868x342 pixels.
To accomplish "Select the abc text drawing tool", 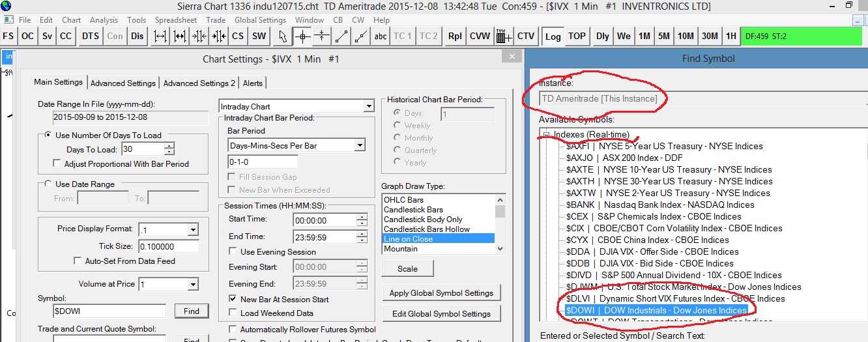I will (381, 36).
